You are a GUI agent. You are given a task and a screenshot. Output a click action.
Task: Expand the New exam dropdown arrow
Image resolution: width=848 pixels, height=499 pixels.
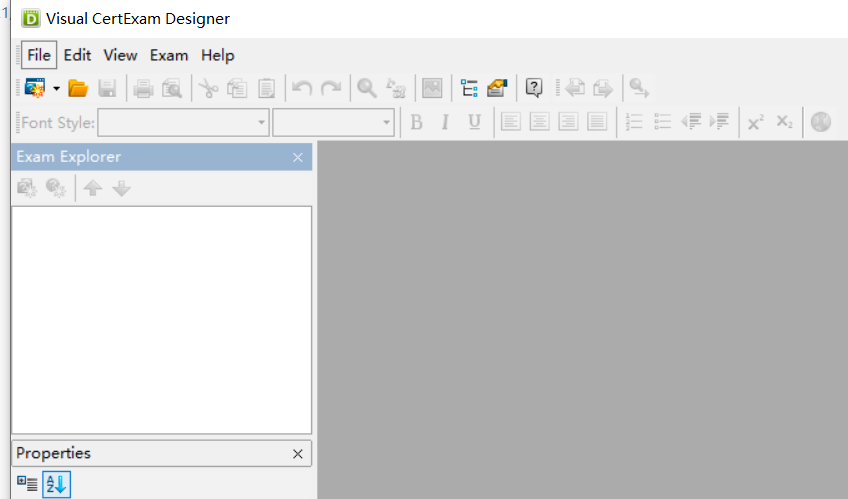coord(56,88)
